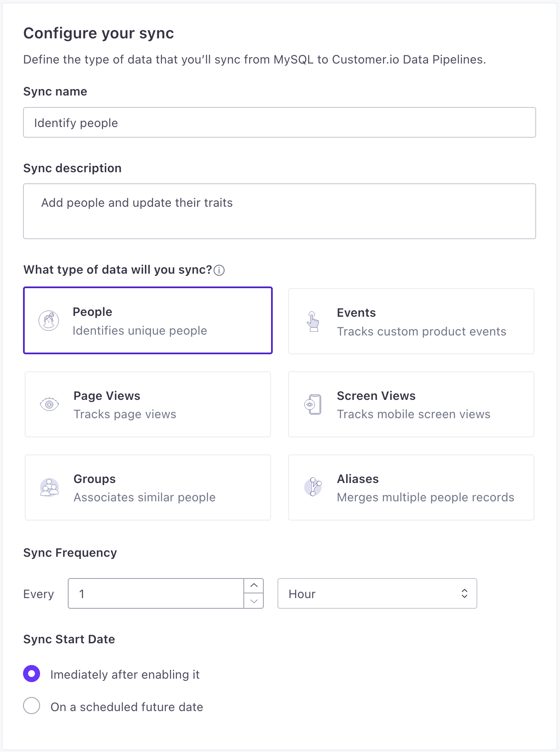Click the 'Sync Start Date' heading
The height and width of the screenshot is (752, 560).
[69, 639]
